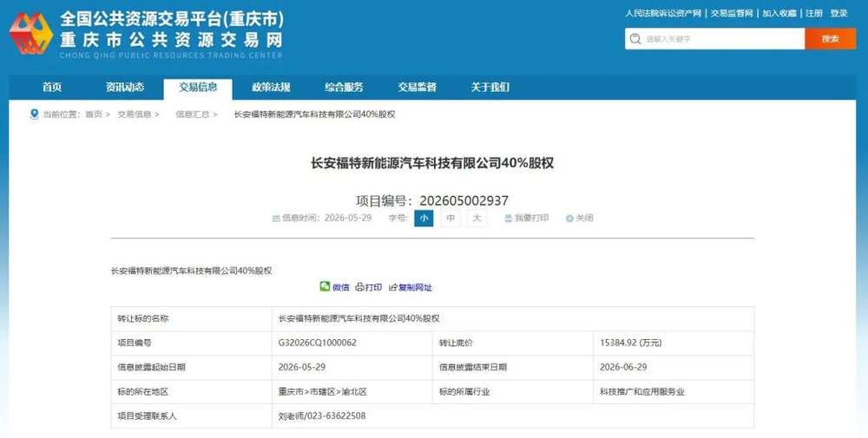Go to 首页 in the breadcrumb
Screen dimensions: 868x438
pyautogui.click(x=94, y=114)
